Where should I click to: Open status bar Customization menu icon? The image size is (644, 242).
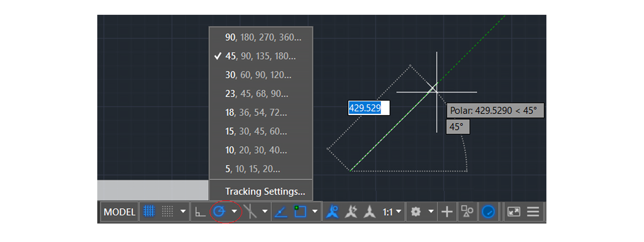click(533, 212)
